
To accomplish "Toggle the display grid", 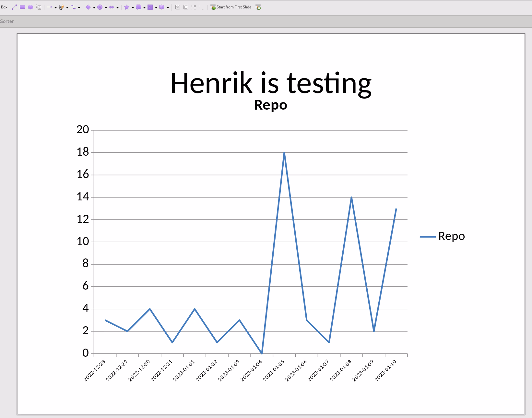I will [194, 7].
